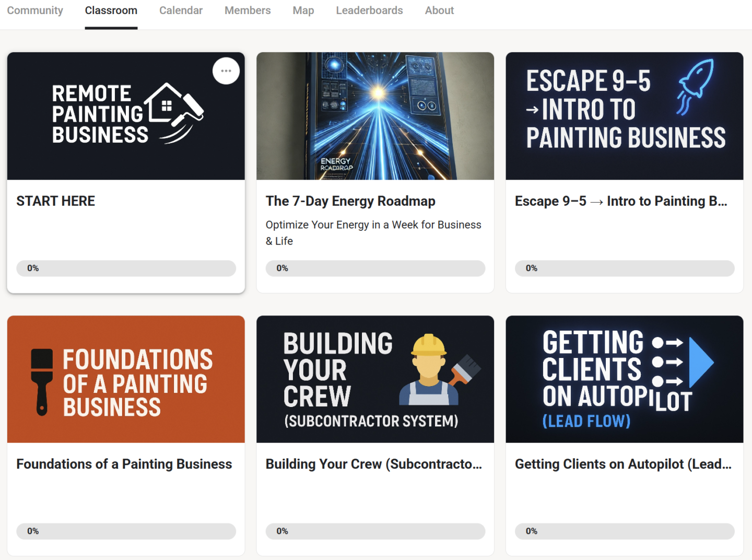Click the Getting Clients progress bar
Viewport: 752px width, 560px height.
(x=625, y=531)
